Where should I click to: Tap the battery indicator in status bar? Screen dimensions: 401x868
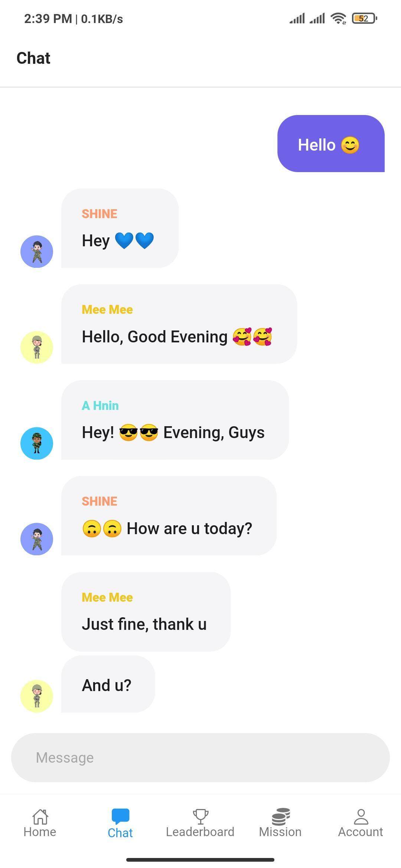pyautogui.click(x=364, y=18)
